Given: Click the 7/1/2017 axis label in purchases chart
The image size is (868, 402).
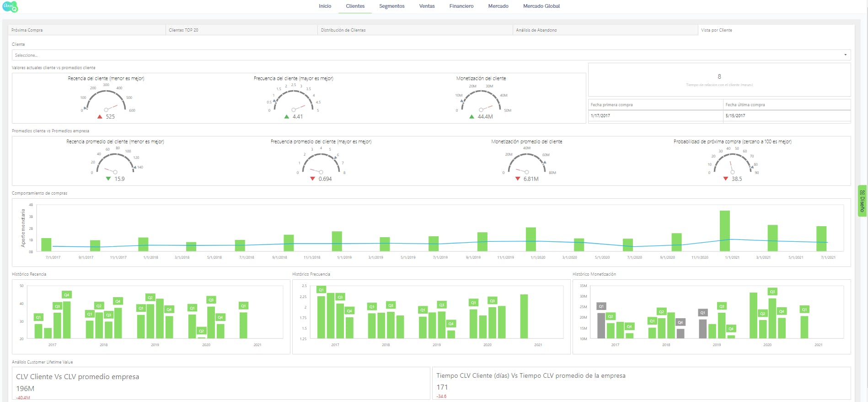Looking at the screenshot, I should 53,257.
